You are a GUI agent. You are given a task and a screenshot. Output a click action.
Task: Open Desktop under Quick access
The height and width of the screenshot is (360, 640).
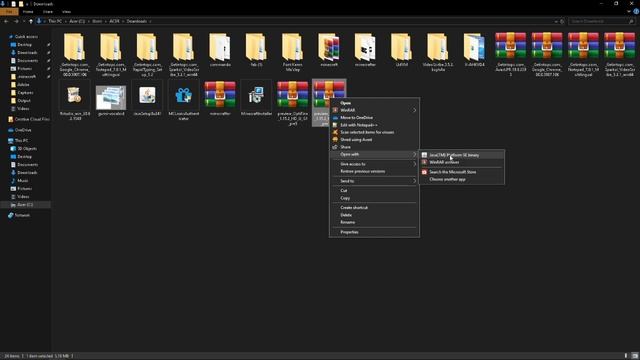pyautogui.click(x=24, y=44)
